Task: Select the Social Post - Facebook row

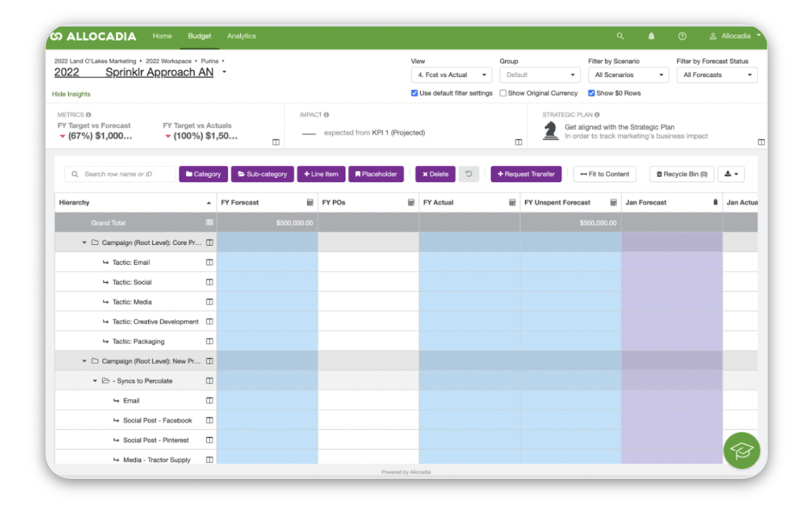Action: [135, 421]
